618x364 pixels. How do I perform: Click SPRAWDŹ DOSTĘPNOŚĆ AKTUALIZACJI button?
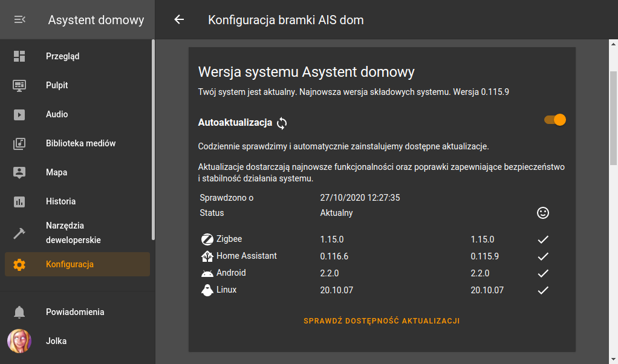coord(382,321)
